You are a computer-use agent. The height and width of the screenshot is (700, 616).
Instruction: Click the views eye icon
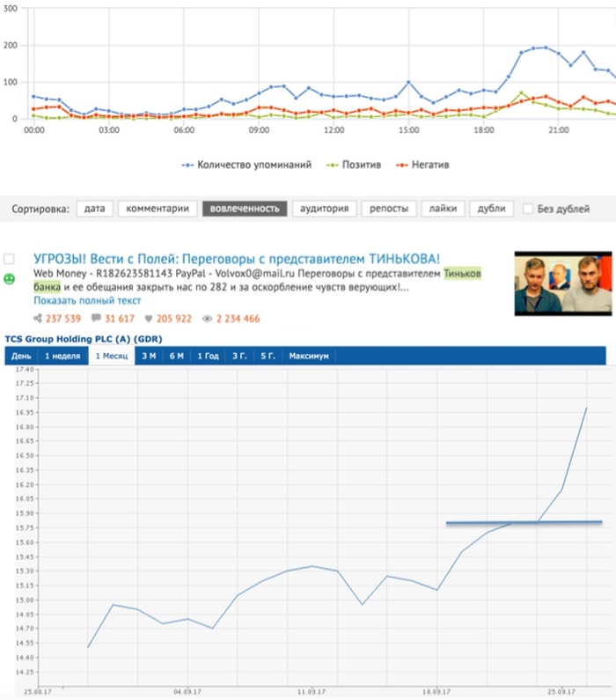(208, 319)
